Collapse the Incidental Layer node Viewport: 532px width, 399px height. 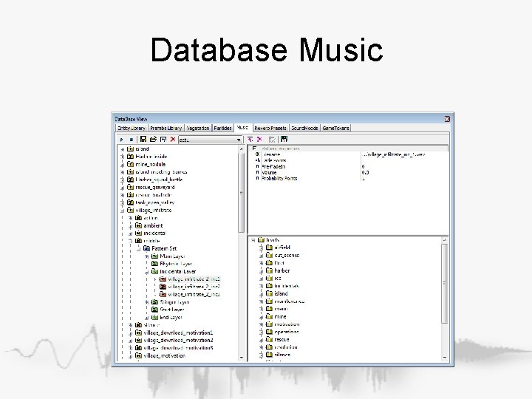click(147, 272)
